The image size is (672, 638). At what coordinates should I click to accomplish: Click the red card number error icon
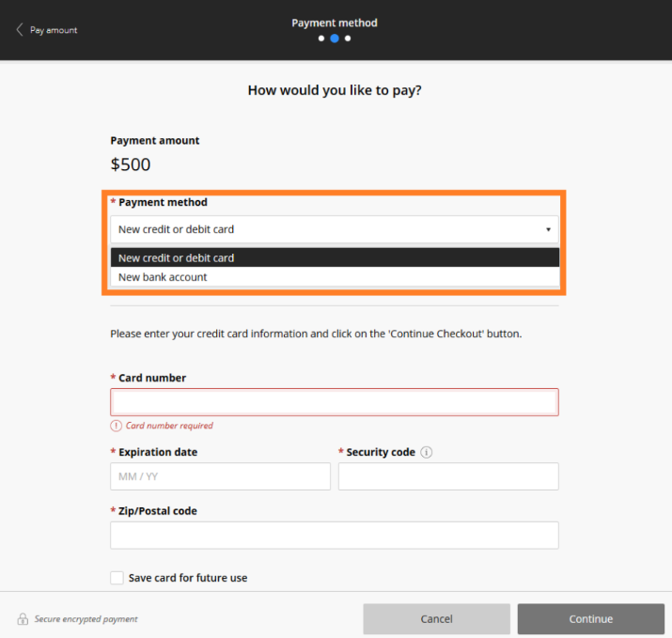pyautogui.click(x=116, y=426)
